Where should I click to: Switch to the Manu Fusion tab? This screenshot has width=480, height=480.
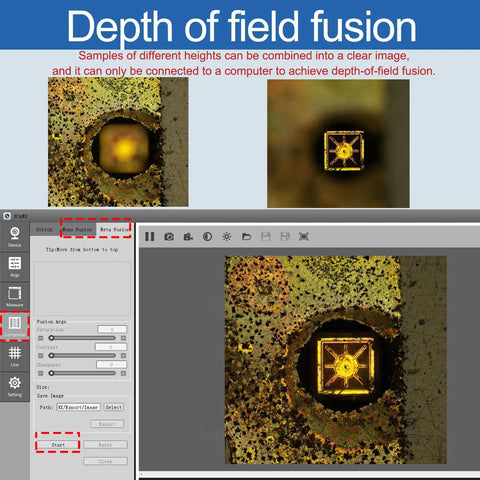pos(77,230)
